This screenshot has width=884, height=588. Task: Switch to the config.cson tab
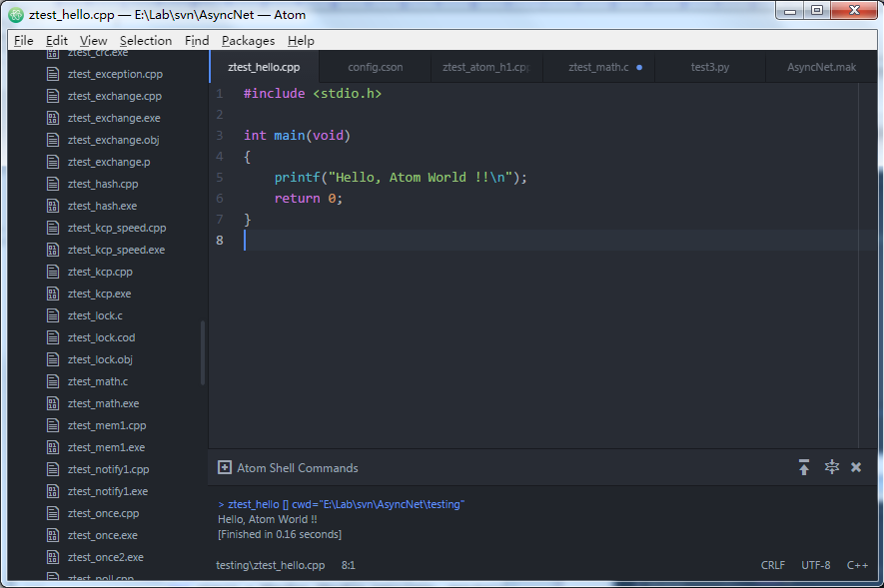(375, 67)
